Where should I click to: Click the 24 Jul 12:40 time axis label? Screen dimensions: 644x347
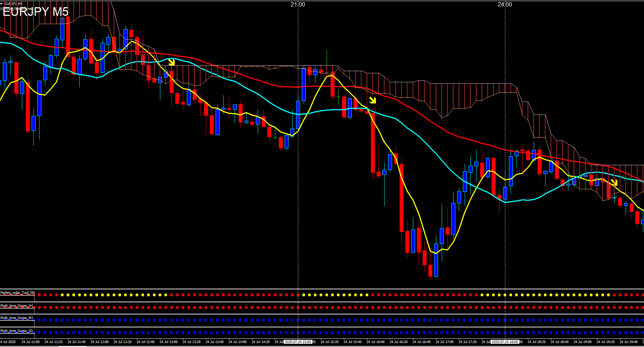pyautogui.click(x=146, y=342)
